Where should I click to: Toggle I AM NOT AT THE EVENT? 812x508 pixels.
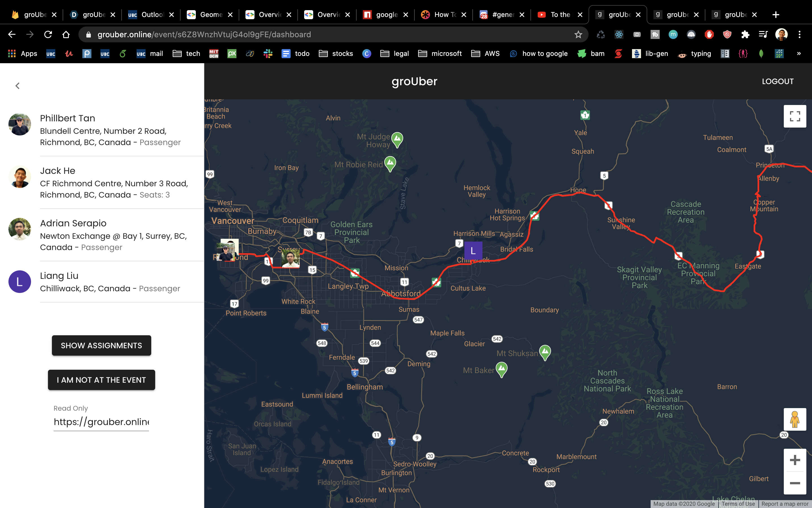click(x=101, y=380)
